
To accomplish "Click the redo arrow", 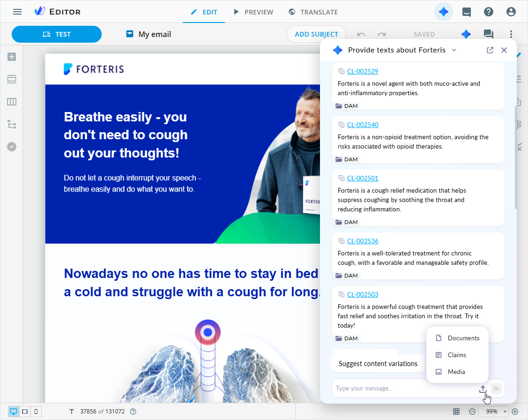I will click(x=382, y=34).
